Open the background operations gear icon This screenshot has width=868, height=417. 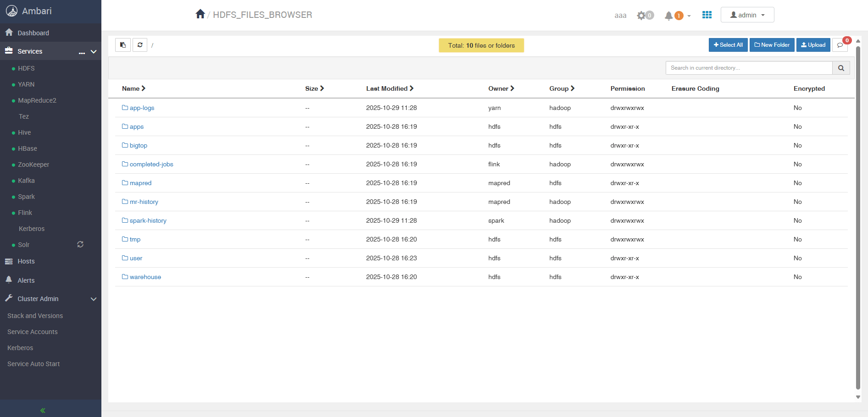641,16
